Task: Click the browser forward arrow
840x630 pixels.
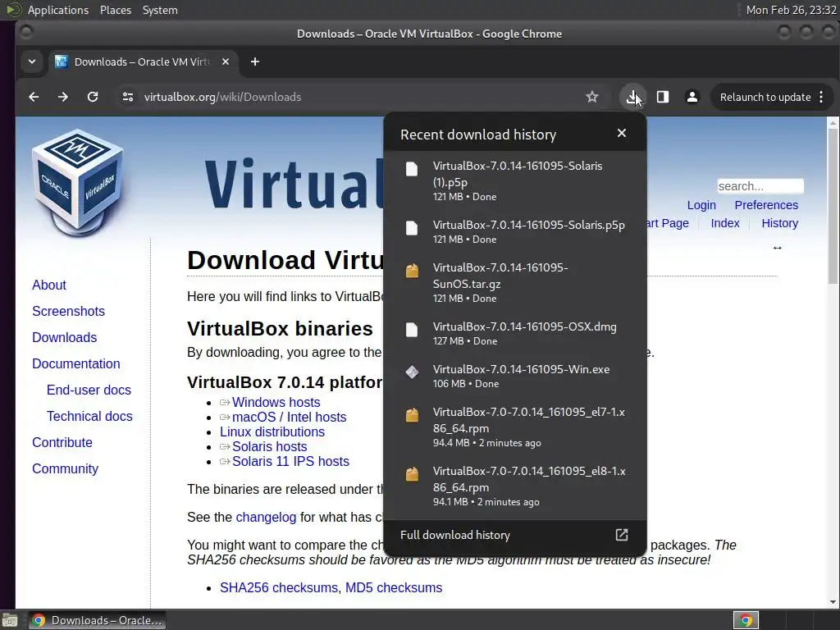Action: pyautogui.click(x=62, y=97)
